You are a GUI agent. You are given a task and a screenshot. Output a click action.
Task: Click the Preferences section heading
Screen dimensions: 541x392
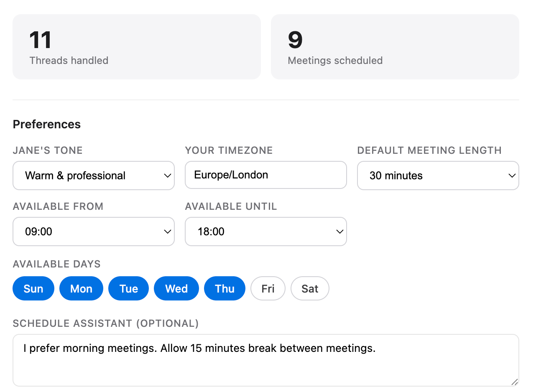[x=46, y=124]
